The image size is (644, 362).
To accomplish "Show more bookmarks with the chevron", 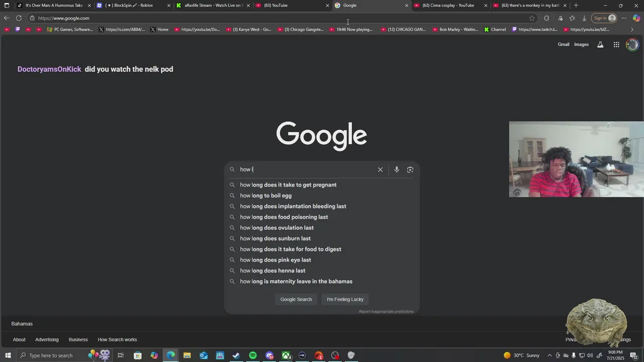I will pyautogui.click(x=632, y=29).
